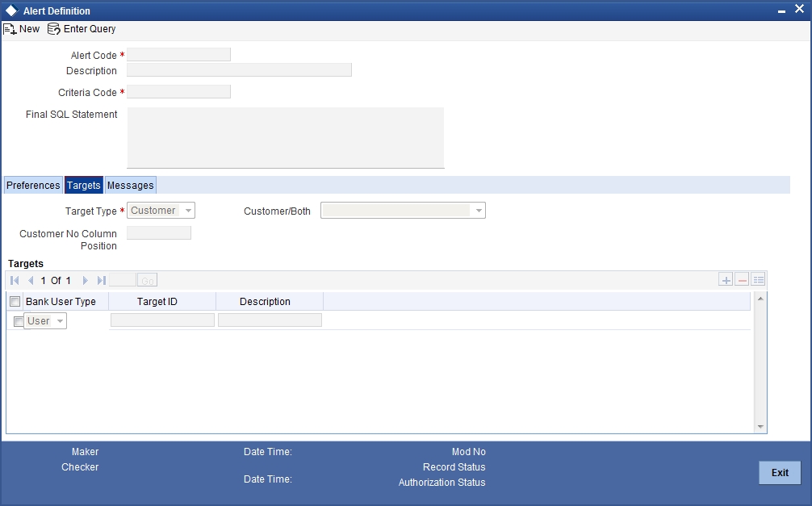Click the Enter Query icon
Viewport: 812px width, 506px height.
(54, 29)
